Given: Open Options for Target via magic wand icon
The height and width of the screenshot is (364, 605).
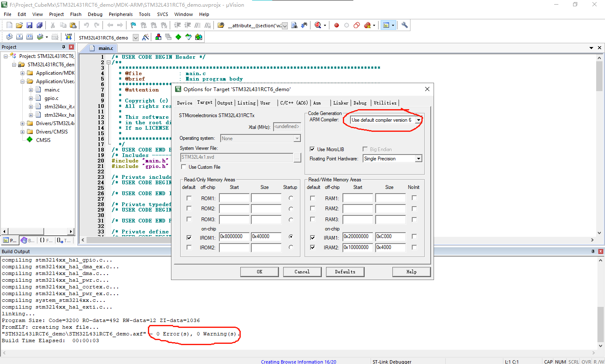Looking at the screenshot, I should click(x=145, y=37).
